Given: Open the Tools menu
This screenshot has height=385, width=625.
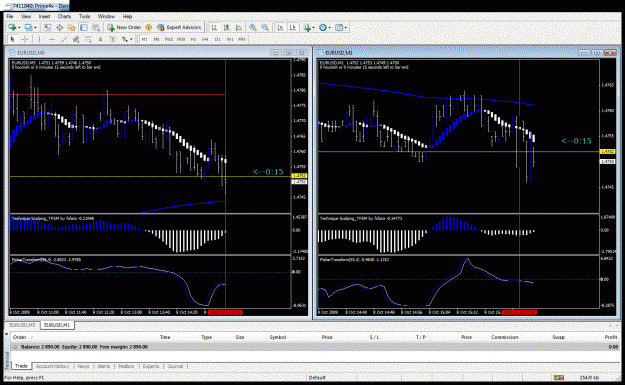Looking at the screenshot, I should [84, 16].
